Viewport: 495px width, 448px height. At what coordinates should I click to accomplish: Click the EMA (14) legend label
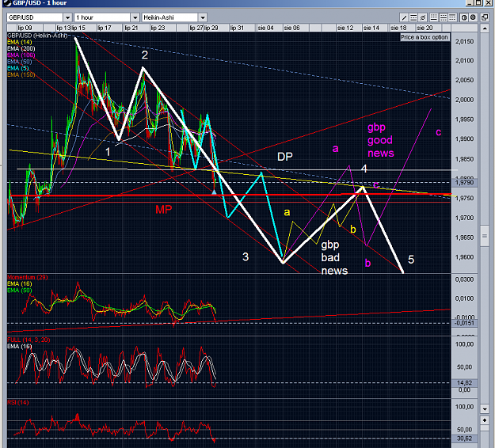20,42
